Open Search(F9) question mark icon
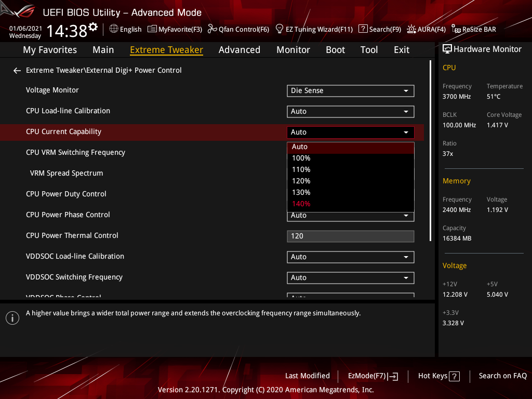 pyautogui.click(x=363, y=29)
